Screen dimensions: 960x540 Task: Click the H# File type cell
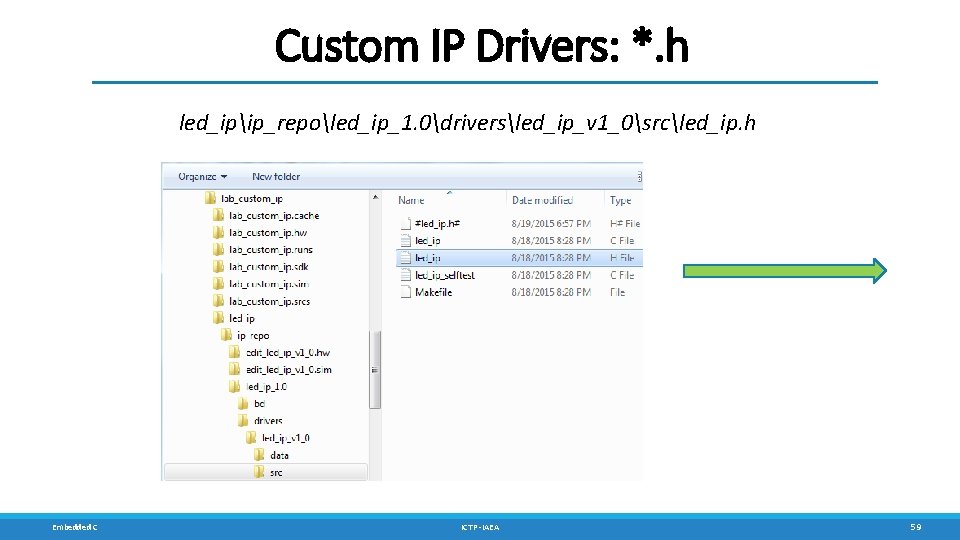click(x=624, y=223)
